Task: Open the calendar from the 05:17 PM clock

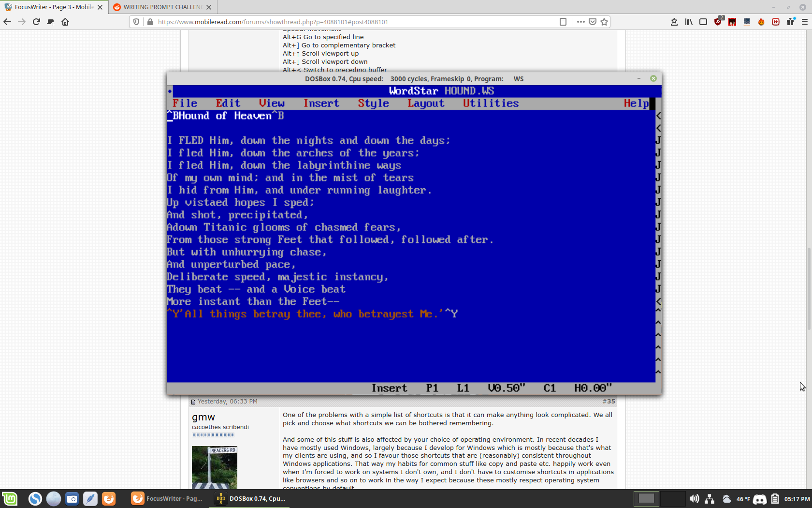Action: 797,499
